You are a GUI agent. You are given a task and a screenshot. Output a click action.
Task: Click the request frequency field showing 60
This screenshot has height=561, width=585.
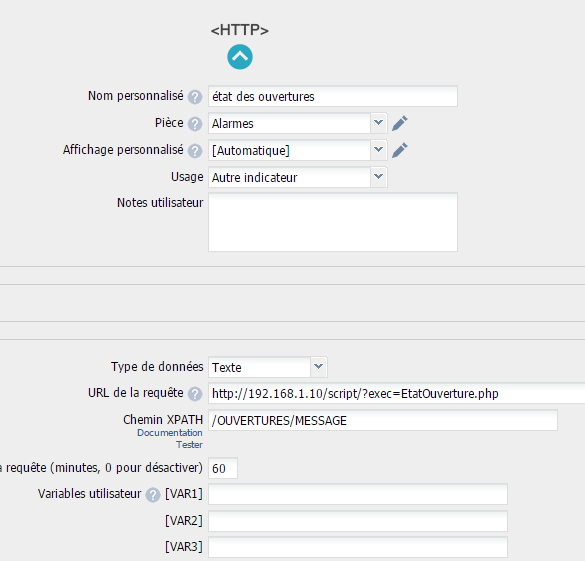click(x=223, y=468)
